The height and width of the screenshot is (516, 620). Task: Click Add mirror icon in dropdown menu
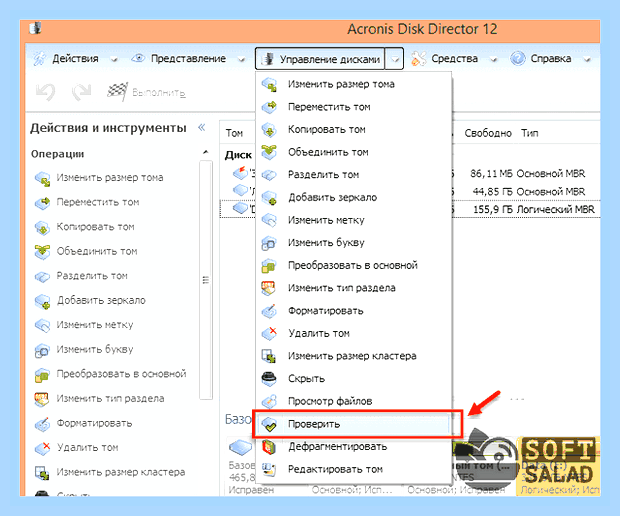click(269, 198)
